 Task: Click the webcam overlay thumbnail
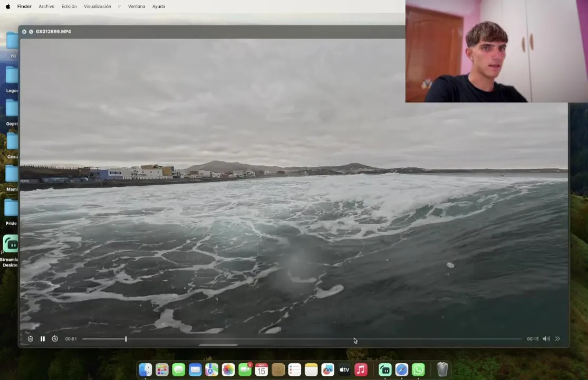[496, 51]
